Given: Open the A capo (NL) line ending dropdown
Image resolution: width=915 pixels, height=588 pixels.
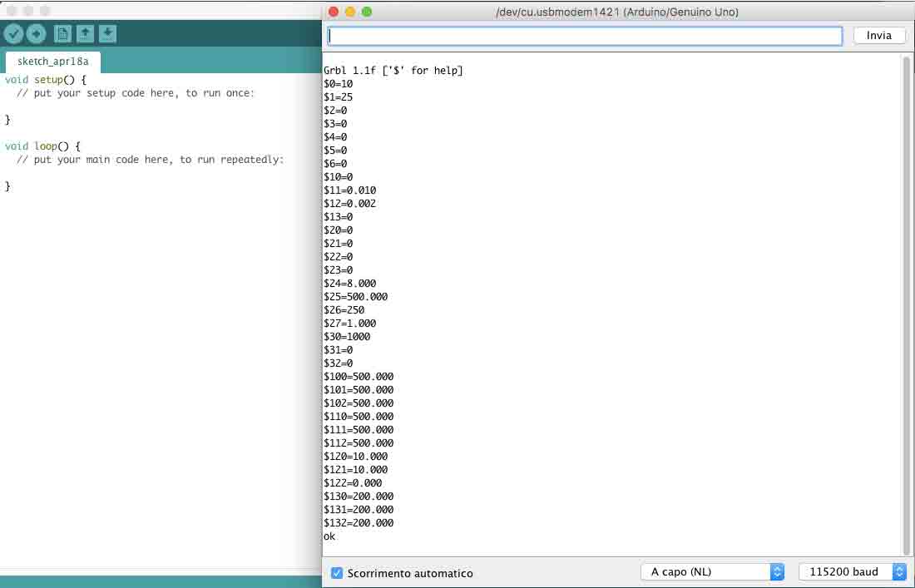Looking at the screenshot, I should tap(712, 571).
